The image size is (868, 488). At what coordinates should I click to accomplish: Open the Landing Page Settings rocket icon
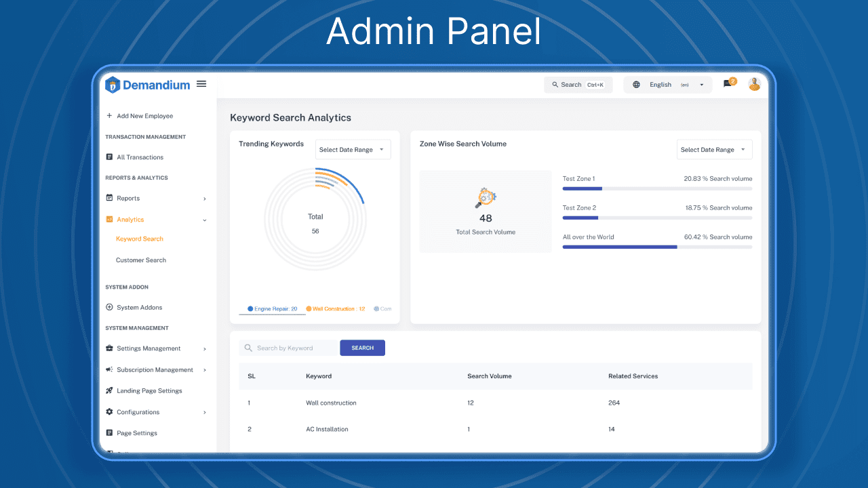(x=109, y=390)
